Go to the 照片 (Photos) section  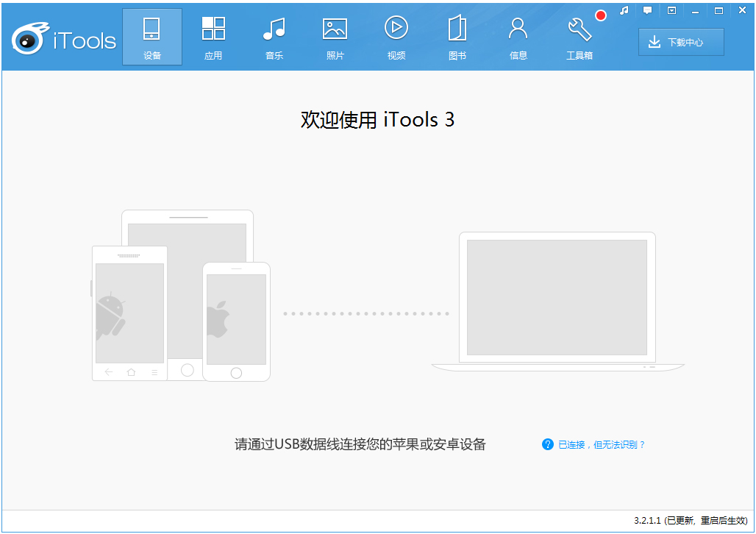pos(335,38)
